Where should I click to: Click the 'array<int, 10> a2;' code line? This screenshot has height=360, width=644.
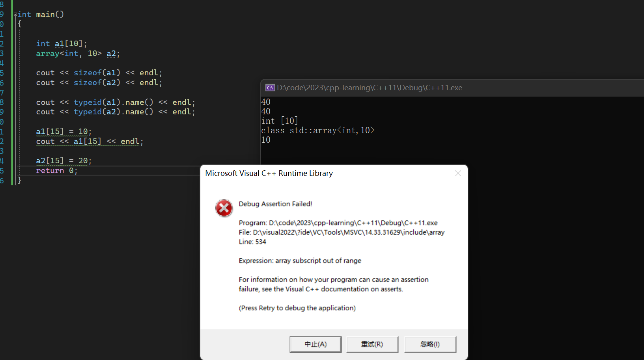tap(78, 54)
